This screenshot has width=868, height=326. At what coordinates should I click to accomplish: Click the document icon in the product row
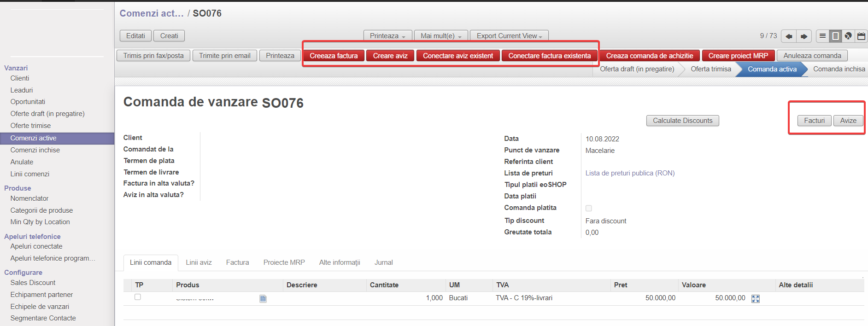(263, 299)
